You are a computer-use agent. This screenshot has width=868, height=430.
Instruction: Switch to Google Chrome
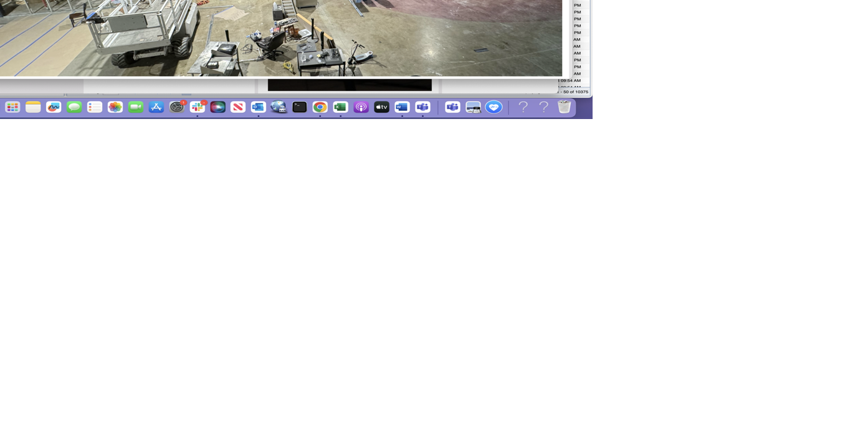point(320,107)
